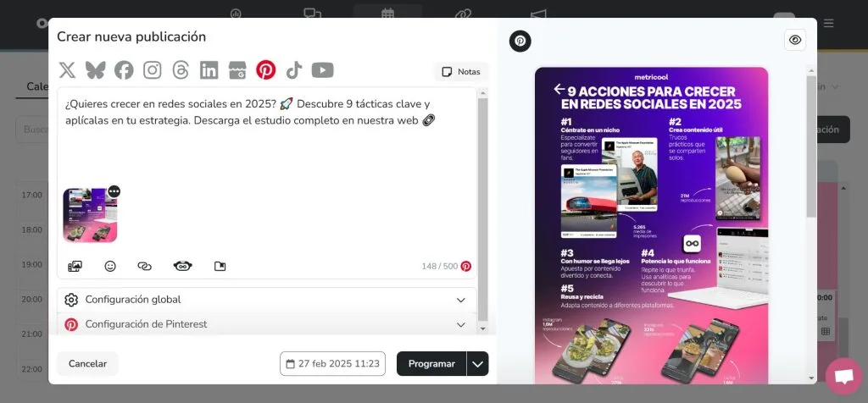Select the TikTok network icon
The image size is (868, 403).
(x=294, y=70)
